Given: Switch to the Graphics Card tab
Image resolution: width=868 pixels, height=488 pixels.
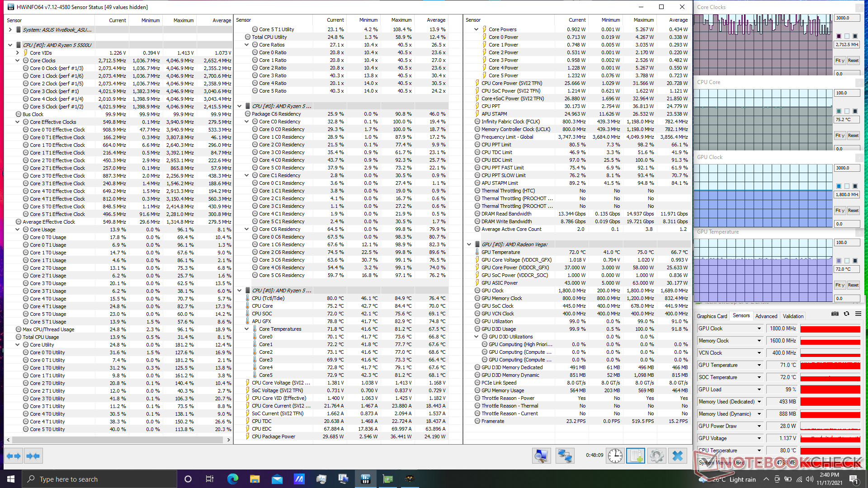Looking at the screenshot, I should [712, 316].
